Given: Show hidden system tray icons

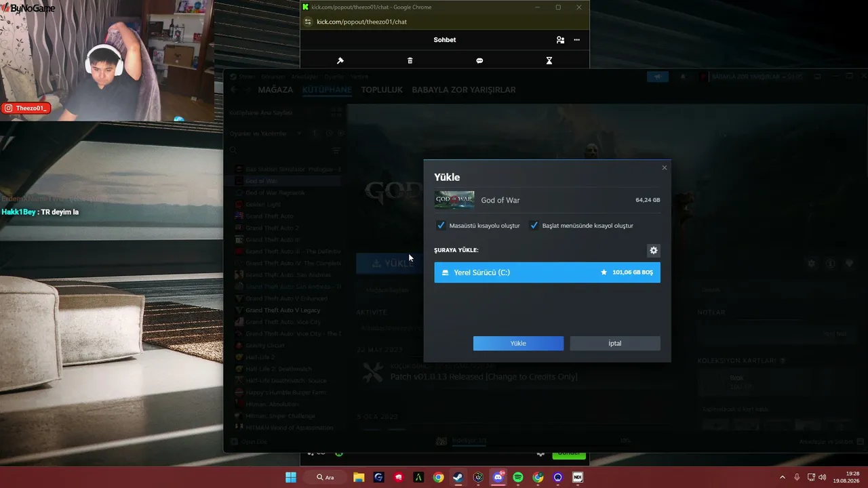Looking at the screenshot, I should tap(783, 477).
